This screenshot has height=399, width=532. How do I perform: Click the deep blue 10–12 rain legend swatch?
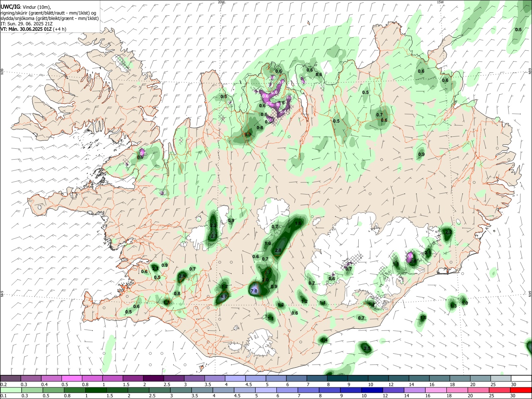[x=372, y=390]
